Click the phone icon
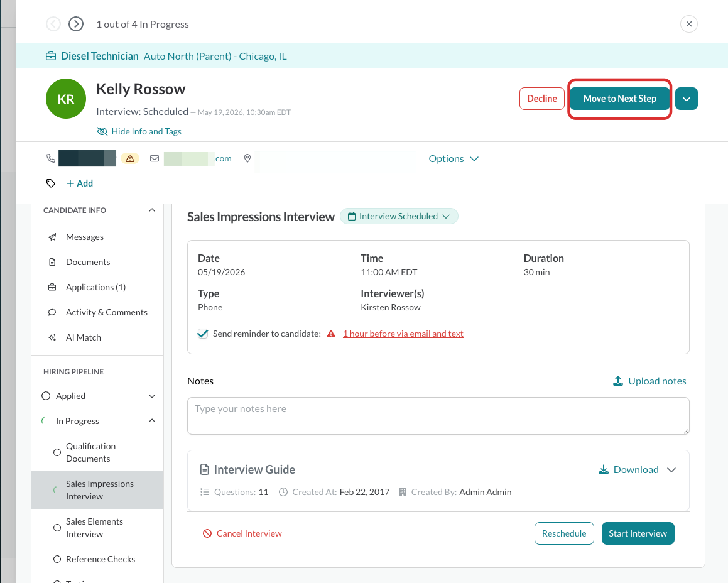 pos(51,158)
